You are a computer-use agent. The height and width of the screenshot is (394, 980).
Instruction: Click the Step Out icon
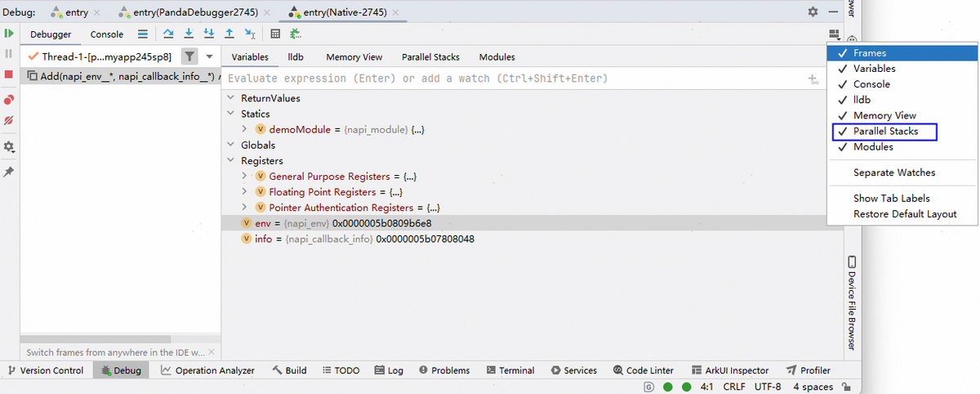click(229, 34)
